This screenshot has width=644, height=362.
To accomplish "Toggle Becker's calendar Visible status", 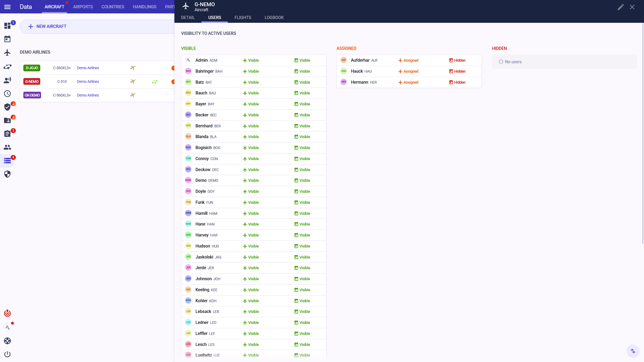I will [x=302, y=115].
